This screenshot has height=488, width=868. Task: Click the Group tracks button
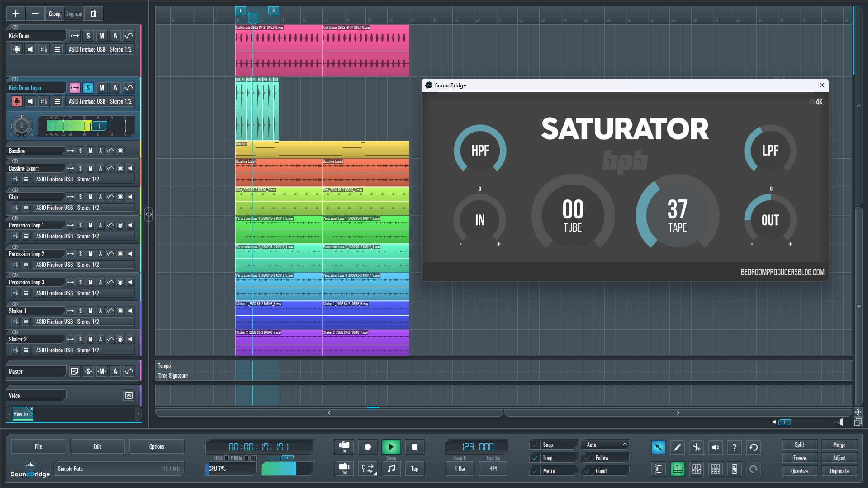[54, 14]
